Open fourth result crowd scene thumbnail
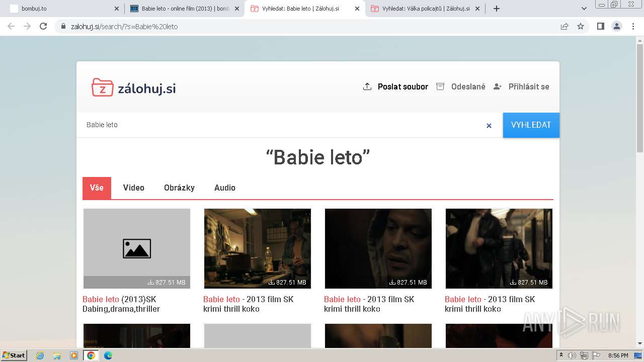 tap(499, 248)
